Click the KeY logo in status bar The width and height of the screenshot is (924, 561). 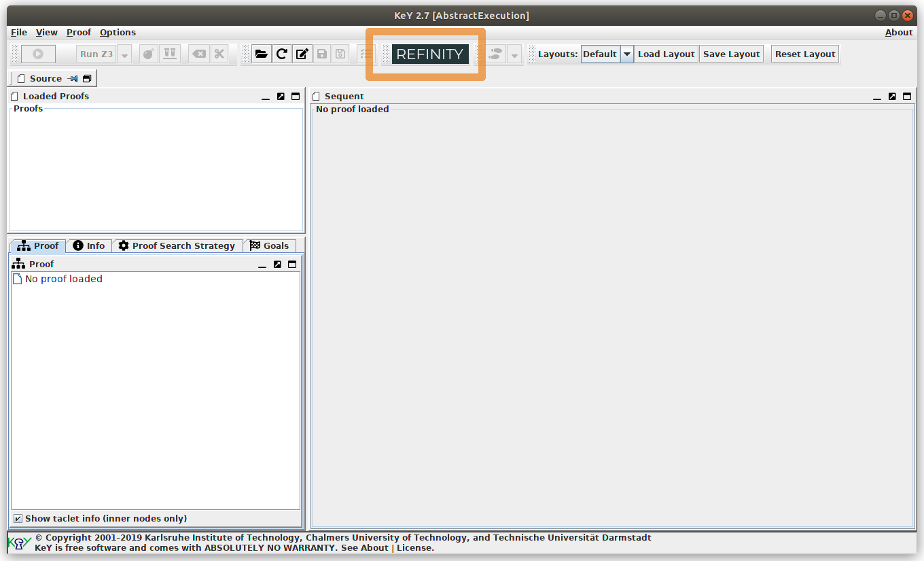pos(20,543)
